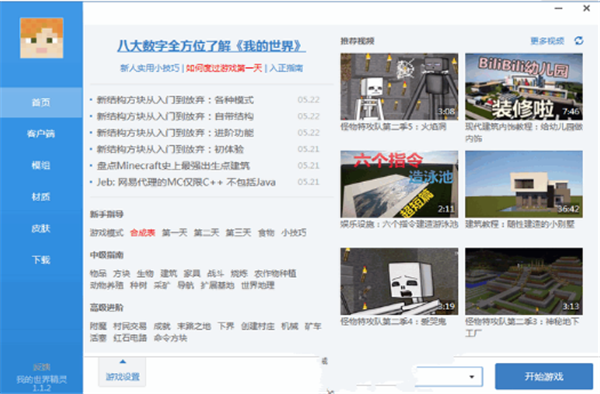
Task: Open the 模组 sidebar tab
Action: (x=41, y=165)
